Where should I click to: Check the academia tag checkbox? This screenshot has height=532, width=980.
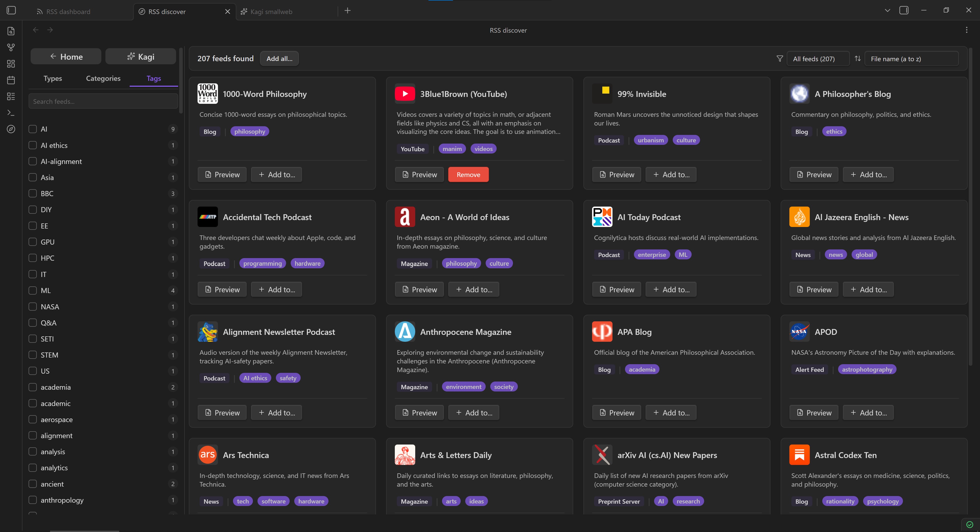(x=33, y=387)
